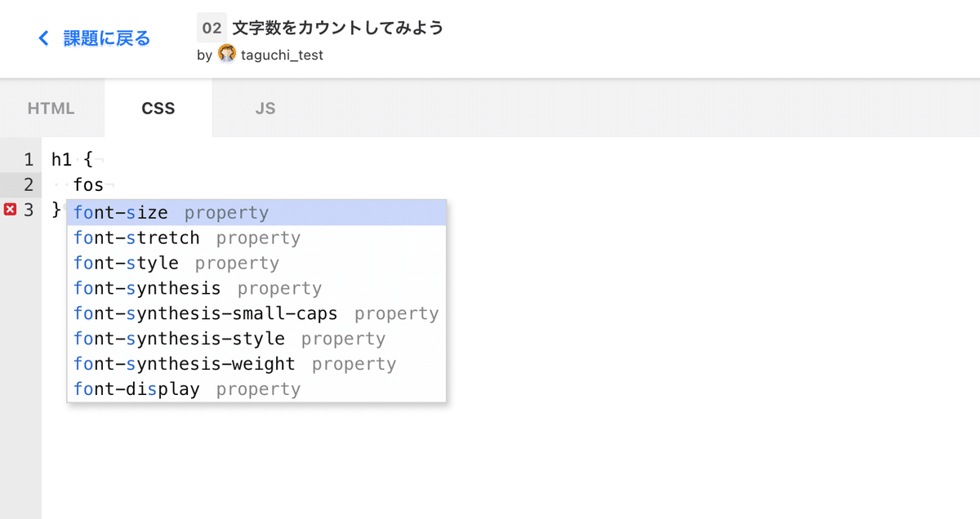Screen dimensions: 980x519
Task: Select font-synthesis-small-caps suggestion
Action: [256, 314]
